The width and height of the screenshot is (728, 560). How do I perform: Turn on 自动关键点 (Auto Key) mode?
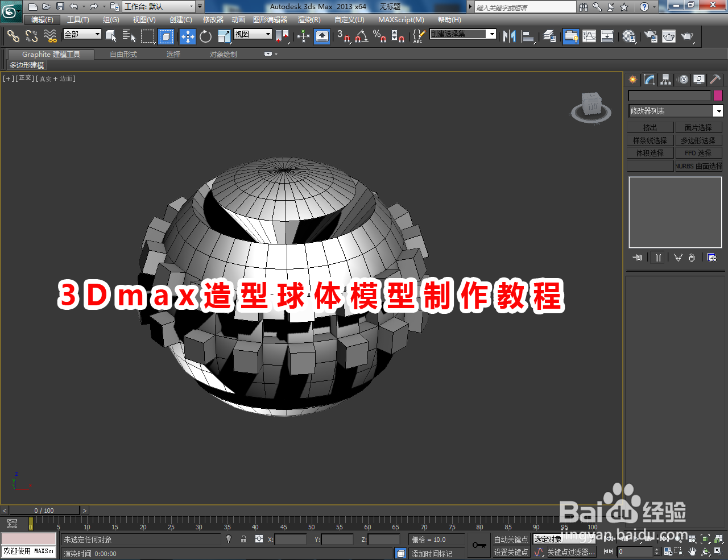click(511, 539)
